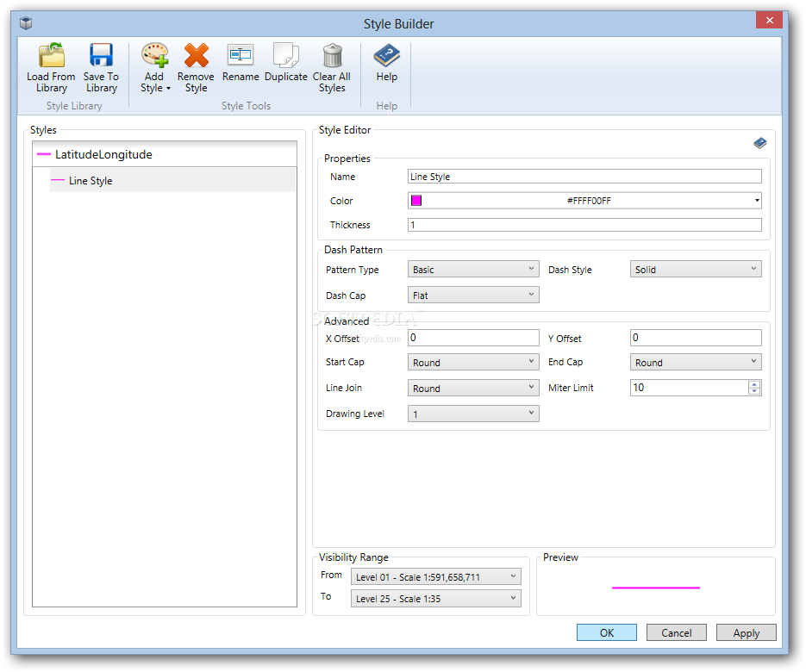The height and width of the screenshot is (672, 806).
Task: Close the Style Builder window
Action: [769, 20]
